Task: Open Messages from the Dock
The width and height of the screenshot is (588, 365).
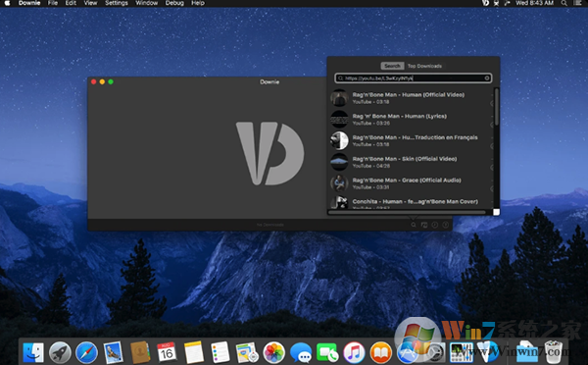Action: (301, 352)
